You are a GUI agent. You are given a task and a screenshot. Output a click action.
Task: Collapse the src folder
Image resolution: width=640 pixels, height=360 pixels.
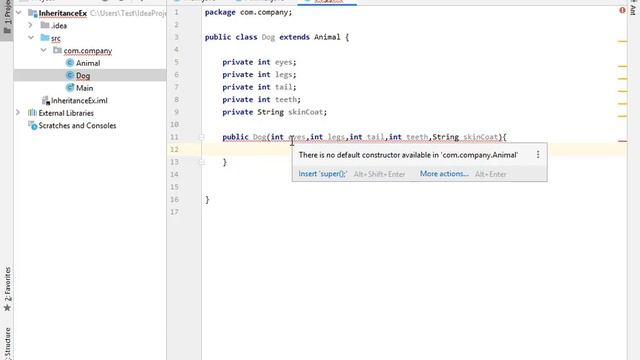point(31,38)
